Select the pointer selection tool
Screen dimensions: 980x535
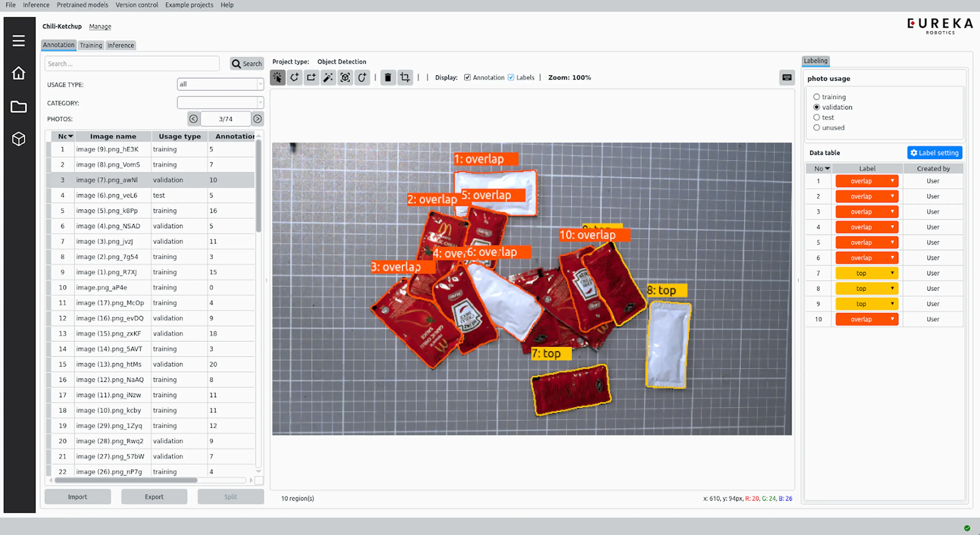tap(277, 77)
